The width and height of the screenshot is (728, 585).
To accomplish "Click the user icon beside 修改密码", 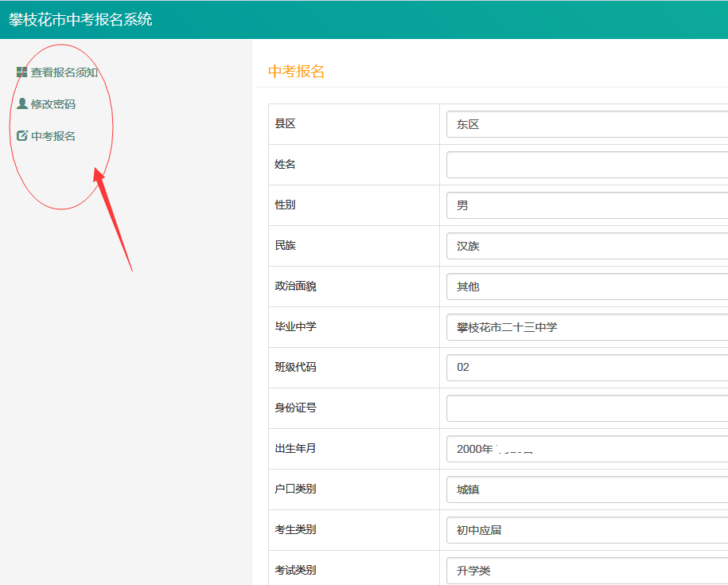I will [x=21, y=103].
